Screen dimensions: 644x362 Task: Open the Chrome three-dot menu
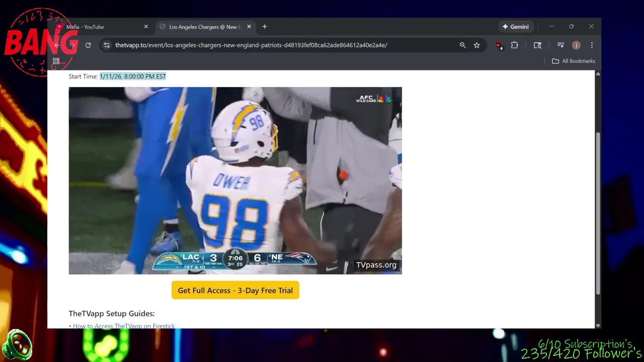(x=592, y=45)
